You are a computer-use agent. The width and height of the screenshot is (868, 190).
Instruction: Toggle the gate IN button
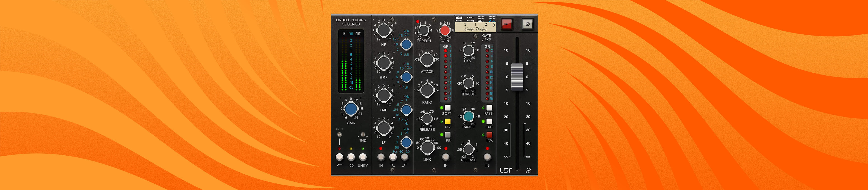pyautogui.click(x=487, y=157)
